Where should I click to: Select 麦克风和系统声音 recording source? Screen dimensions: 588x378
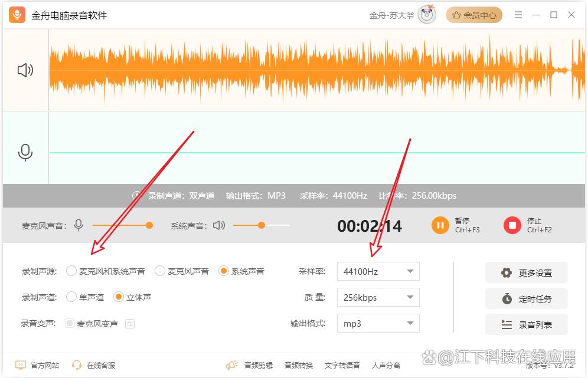click(x=71, y=271)
